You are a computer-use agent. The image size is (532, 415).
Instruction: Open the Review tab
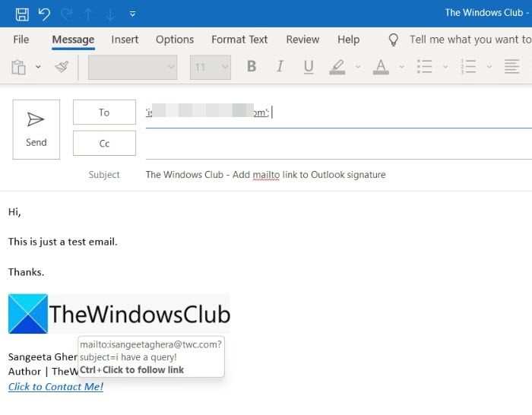[302, 40]
